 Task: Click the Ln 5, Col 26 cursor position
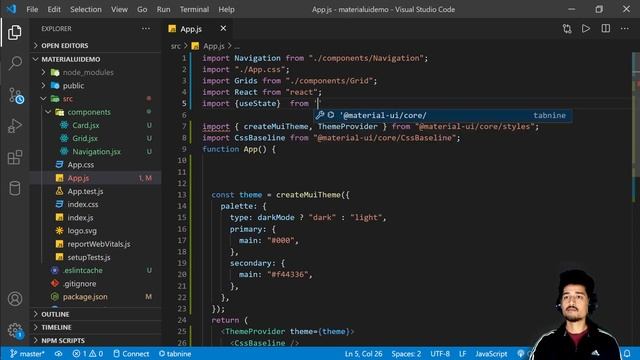pyautogui.click(x=363, y=353)
